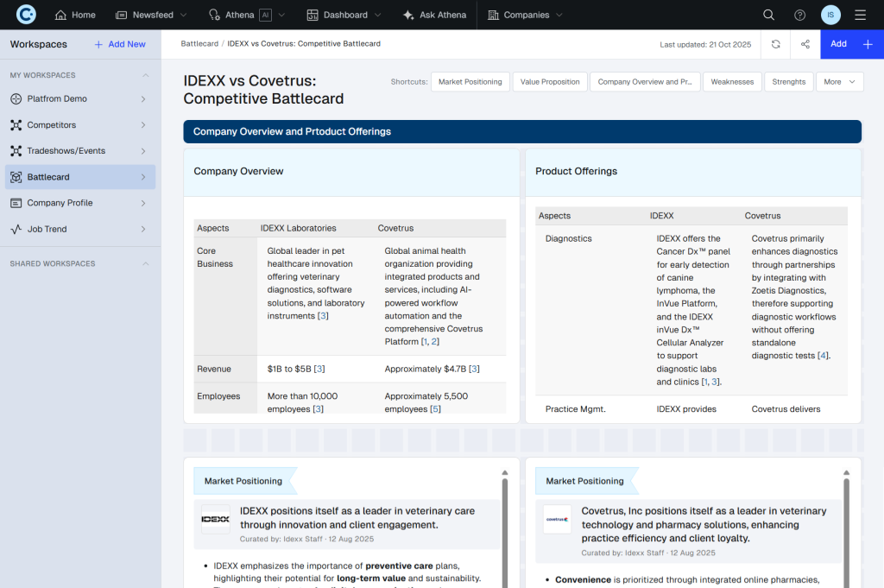Click Add New workspace link
The height and width of the screenshot is (588, 884).
tap(120, 44)
